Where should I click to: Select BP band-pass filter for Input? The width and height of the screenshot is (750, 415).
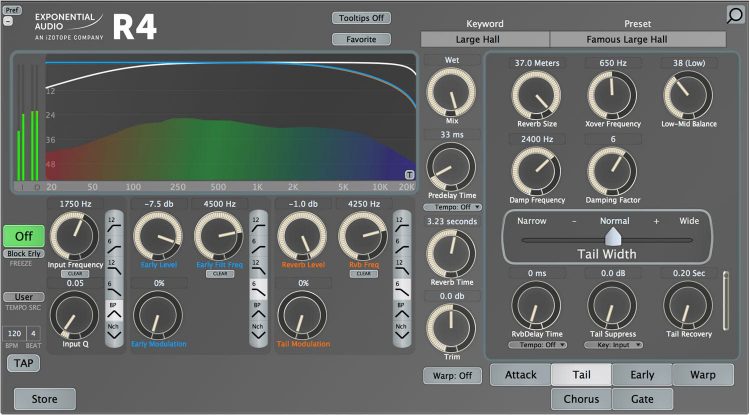pyautogui.click(x=114, y=311)
